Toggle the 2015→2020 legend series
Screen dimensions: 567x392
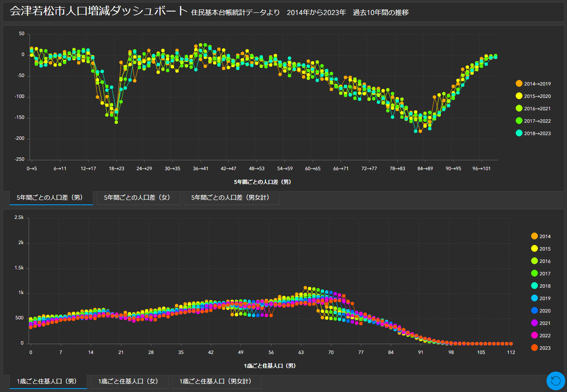pyautogui.click(x=533, y=96)
